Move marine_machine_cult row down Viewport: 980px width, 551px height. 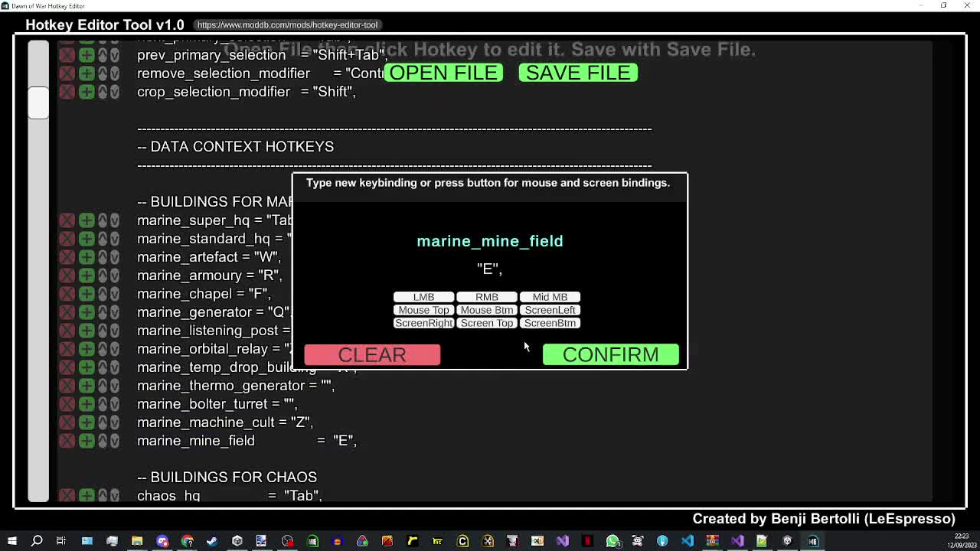pos(114,422)
